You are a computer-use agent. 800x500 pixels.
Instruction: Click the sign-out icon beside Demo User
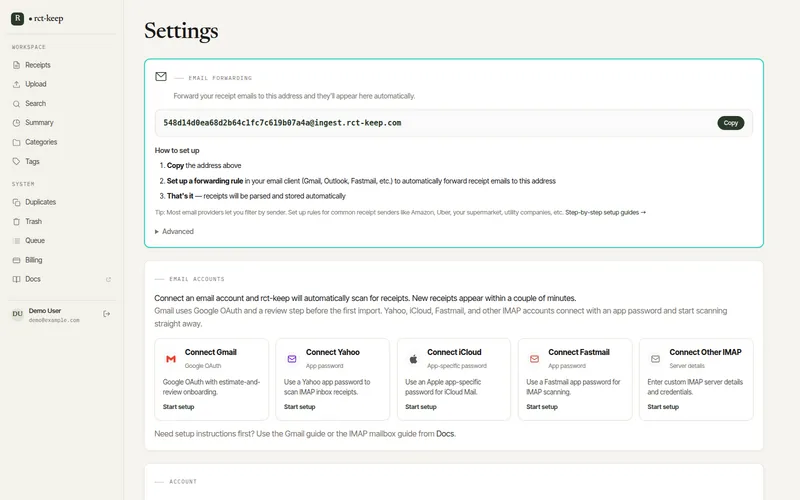[107, 314]
